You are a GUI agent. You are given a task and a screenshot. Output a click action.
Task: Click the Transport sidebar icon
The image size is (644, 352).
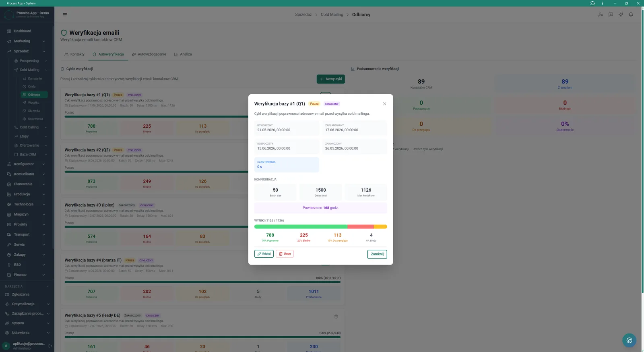click(9, 234)
